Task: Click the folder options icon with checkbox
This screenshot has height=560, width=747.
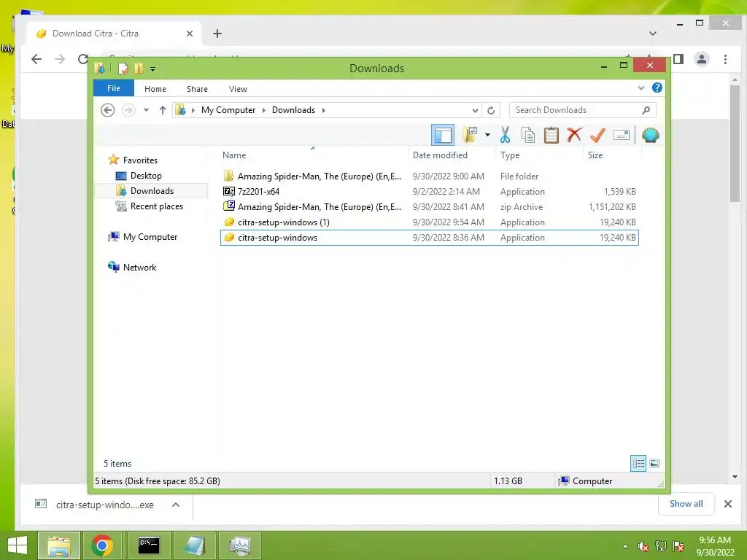Action: click(x=470, y=135)
